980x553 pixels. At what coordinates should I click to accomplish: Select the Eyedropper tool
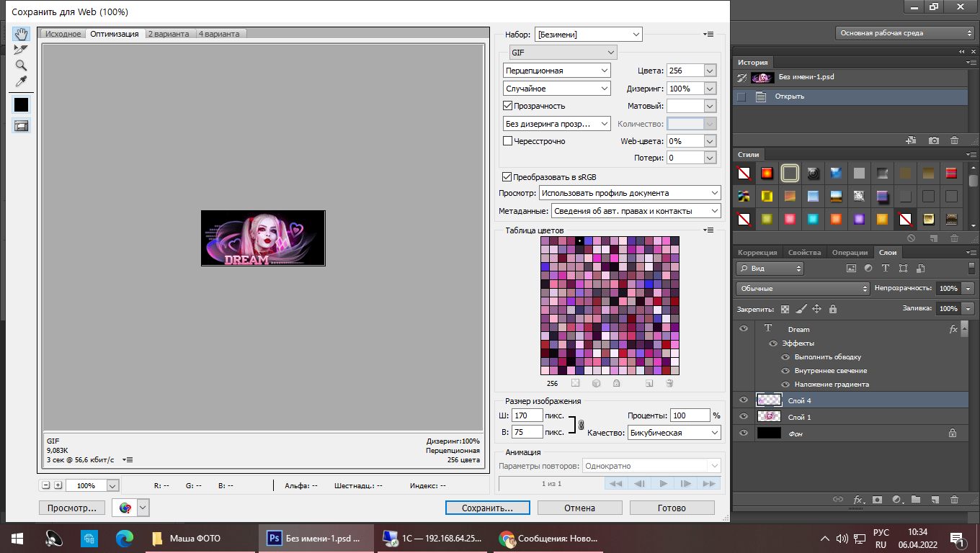[21, 81]
